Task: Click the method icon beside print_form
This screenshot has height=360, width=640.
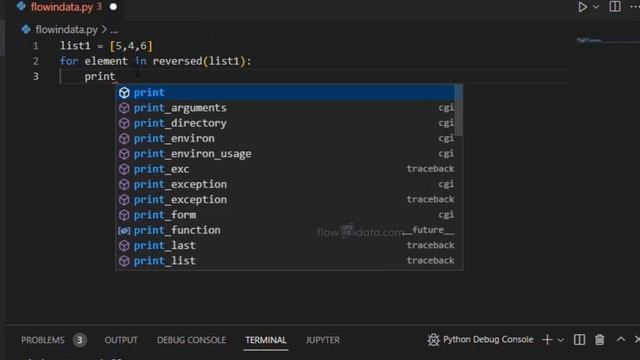Action: 124,215
